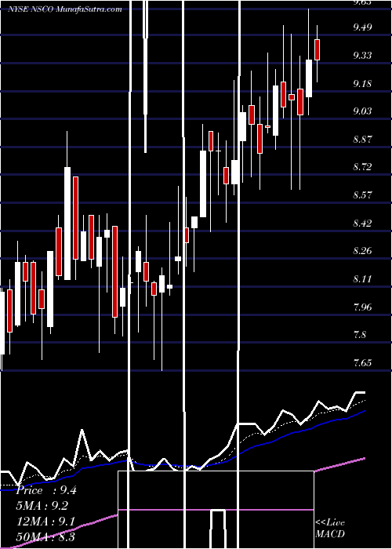Click the 8.11 price axis label
Image resolution: width=392 pixels, height=549 pixels.
click(x=362, y=279)
